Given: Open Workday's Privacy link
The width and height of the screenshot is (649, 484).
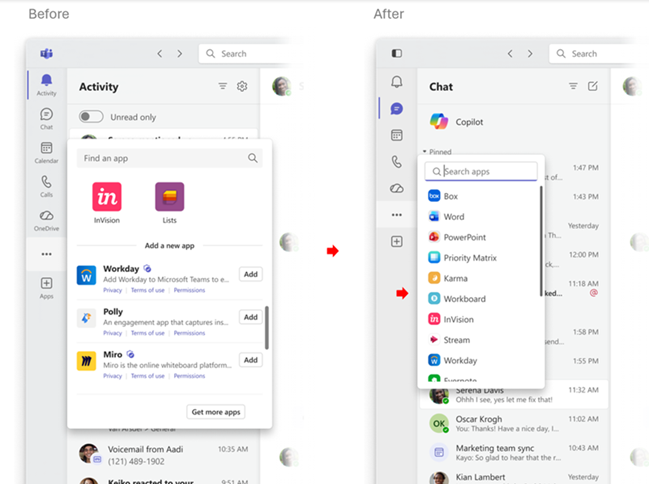Looking at the screenshot, I should click(113, 290).
